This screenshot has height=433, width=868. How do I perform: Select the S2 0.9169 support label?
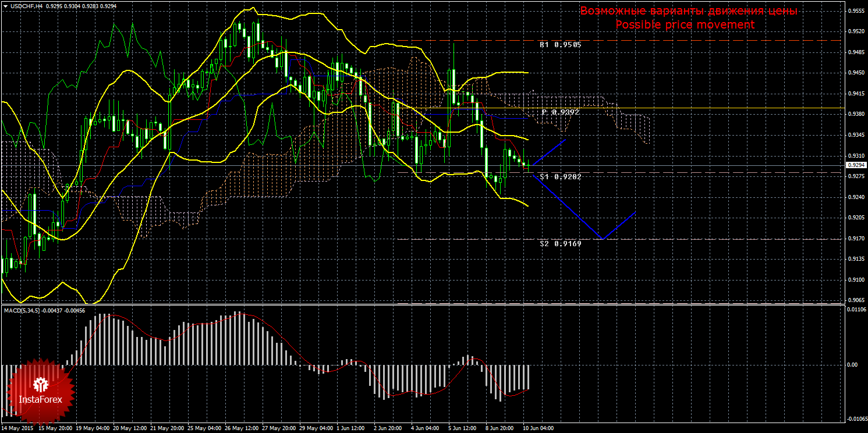point(560,244)
